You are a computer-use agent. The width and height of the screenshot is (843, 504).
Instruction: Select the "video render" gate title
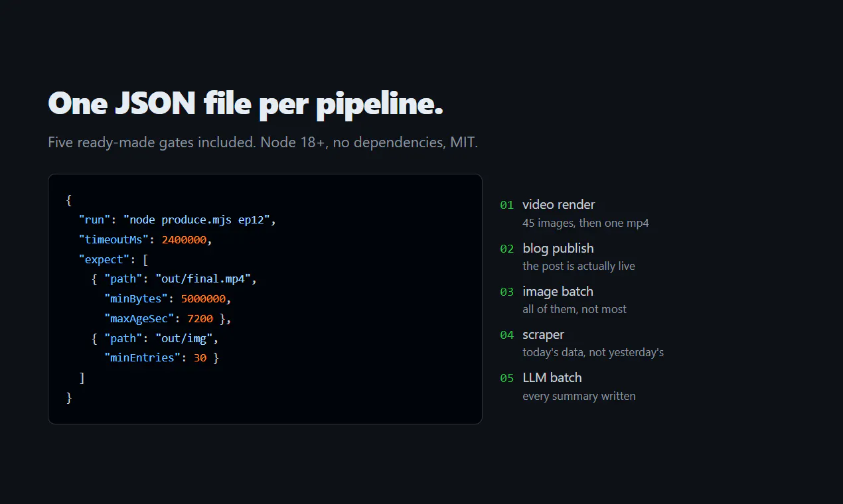559,205
